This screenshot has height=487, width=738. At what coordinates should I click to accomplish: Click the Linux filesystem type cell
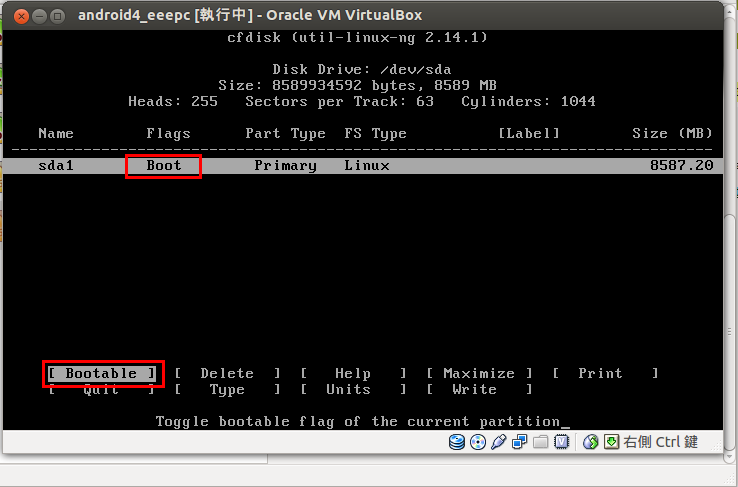pyautogui.click(x=367, y=166)
